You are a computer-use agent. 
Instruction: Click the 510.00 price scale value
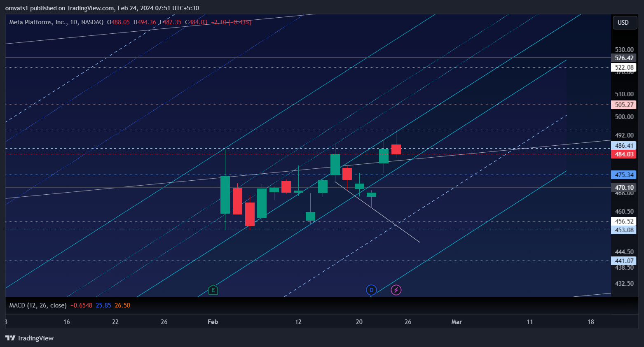click(x=624, y=94)
